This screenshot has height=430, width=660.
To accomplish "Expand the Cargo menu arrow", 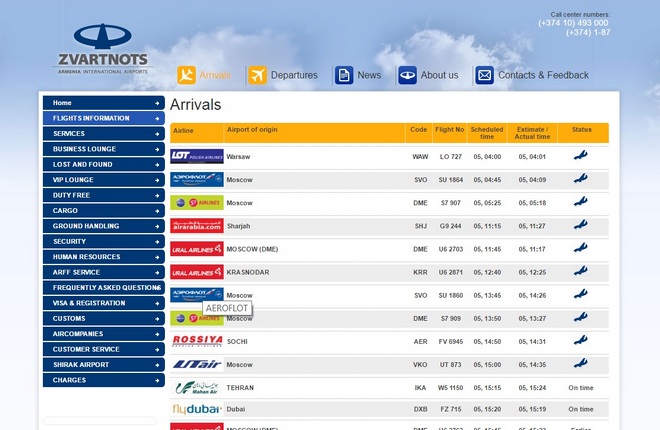I will click(x=157, y=211).
